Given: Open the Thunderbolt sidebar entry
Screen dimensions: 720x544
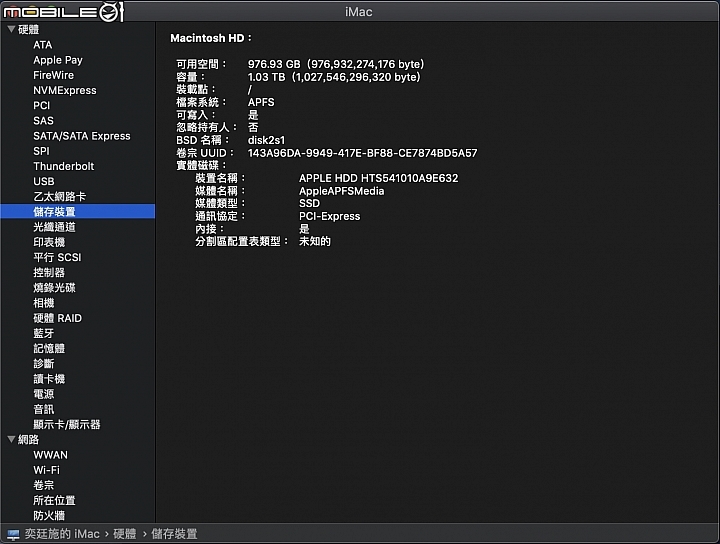Looking at the screenshot, I should (x=63, y=166).
